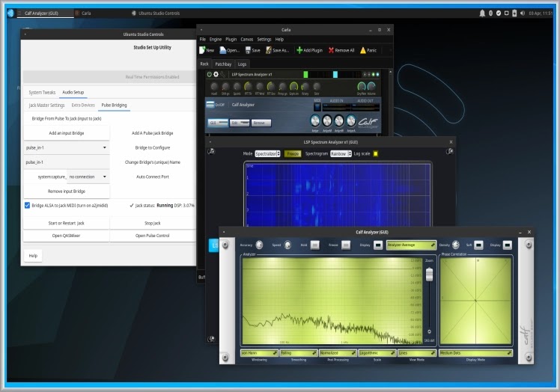Viewport: 560px width, 392px height.
Task: Click Add an input Bridge button
Action: pyautogui.click(x=67, y=133)
